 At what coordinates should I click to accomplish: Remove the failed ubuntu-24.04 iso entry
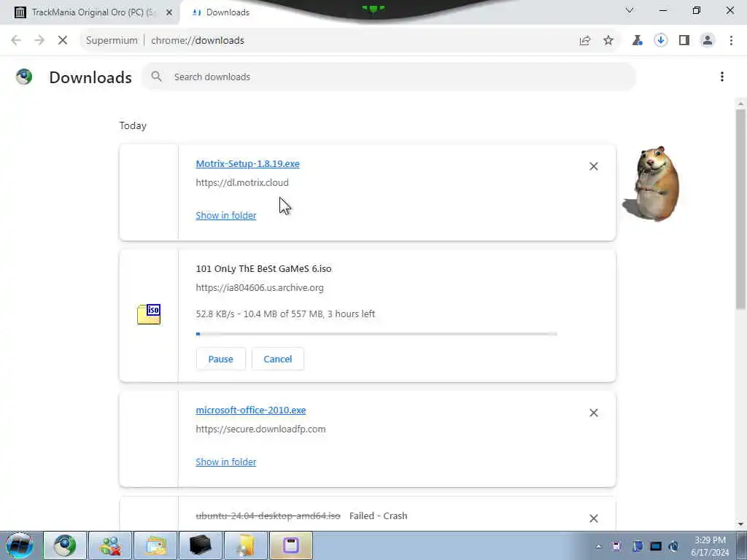click(x=594, y=518)
